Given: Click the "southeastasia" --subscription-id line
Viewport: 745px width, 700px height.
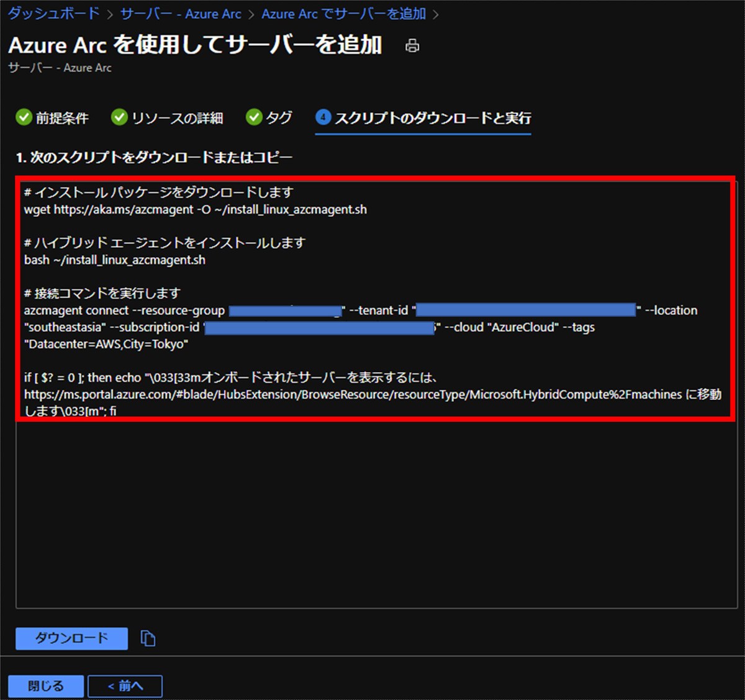Looking at the screenshot, I should pyautogui.click(x=309, y=327).
